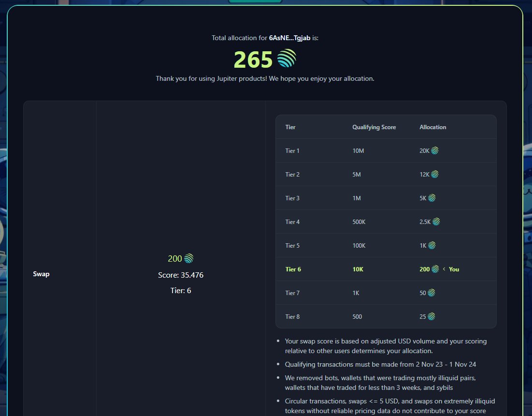The width and height of the screenshot is (532, 416).
Task: Click the 500K qualifying score cell
Action: [359, 222]
